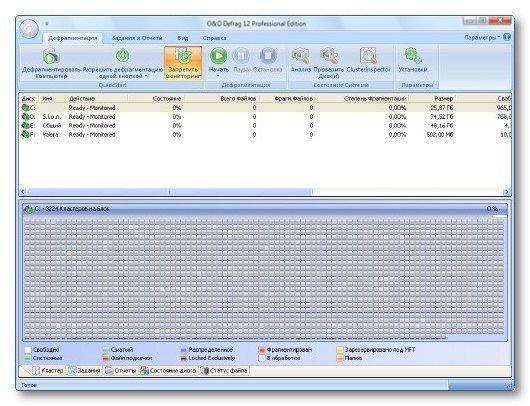The image size is (530, 406).
Task: Select drive F: row icon
Action: (x=26, y=135)
